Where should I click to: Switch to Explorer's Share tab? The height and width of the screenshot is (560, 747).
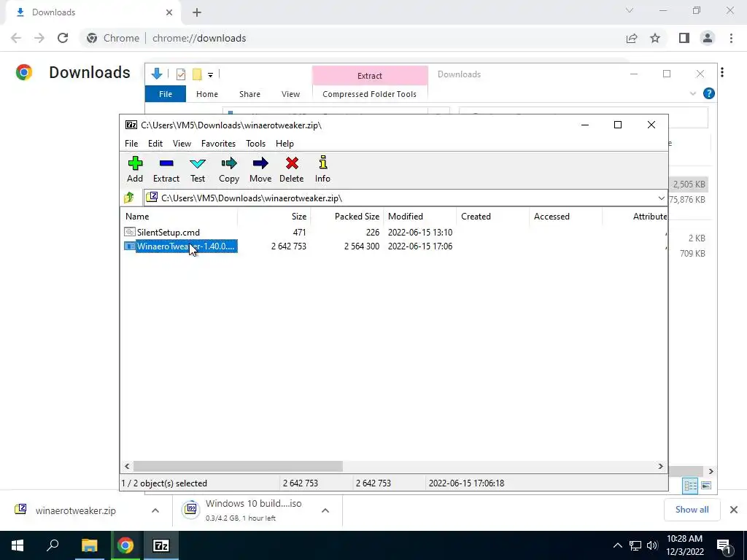249,94
